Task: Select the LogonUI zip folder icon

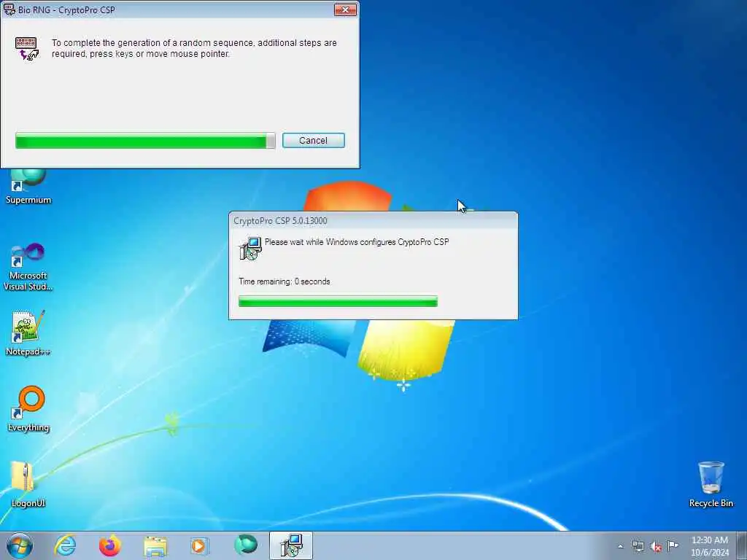Action: coord(28,484)
